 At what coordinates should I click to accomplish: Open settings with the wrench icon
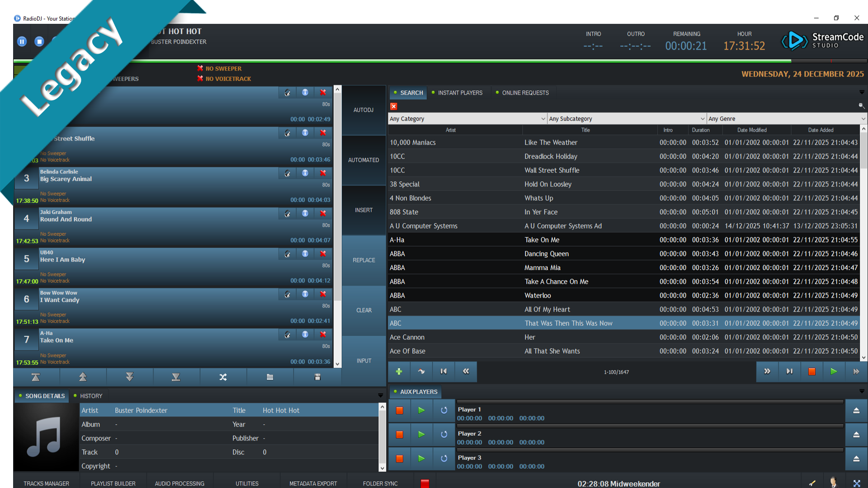click(812, 483)
